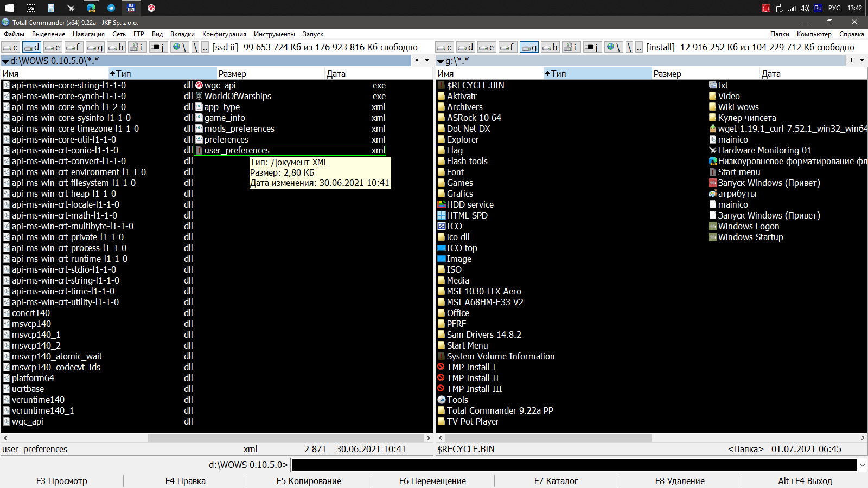Screen dimensions: 868x488
Task: Open the Конфигурация menu
Action: click(224, 34)
